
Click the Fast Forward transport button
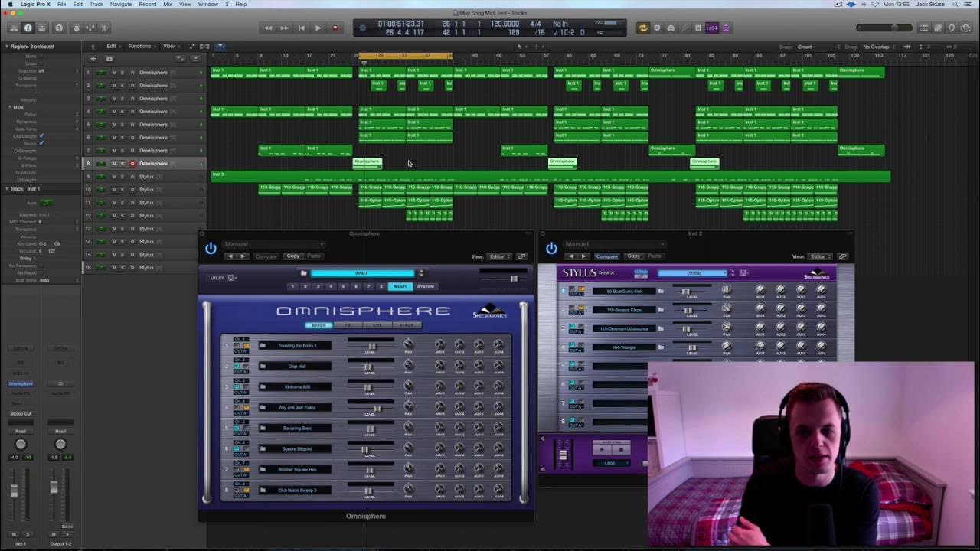tap(284, 28)
